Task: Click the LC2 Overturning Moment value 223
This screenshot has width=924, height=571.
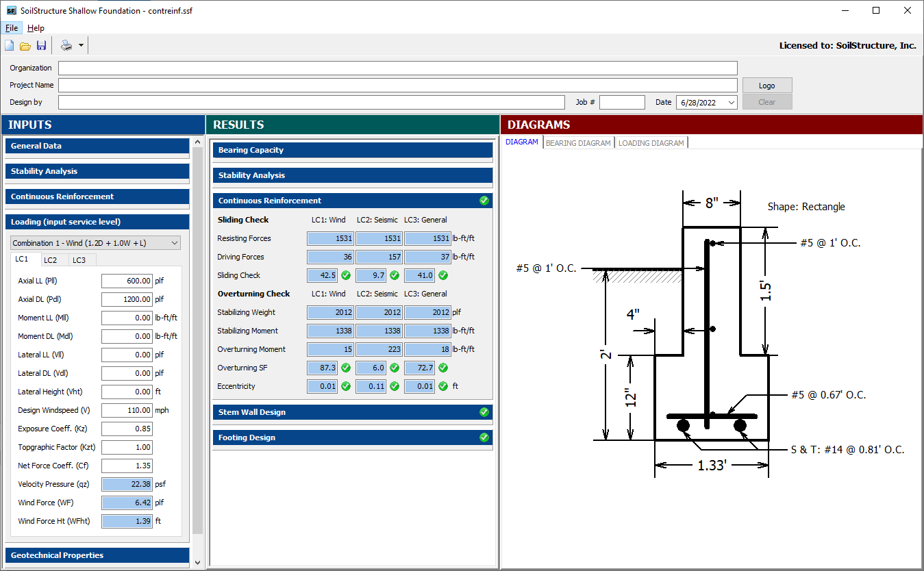Action: (x=379, y=349)
